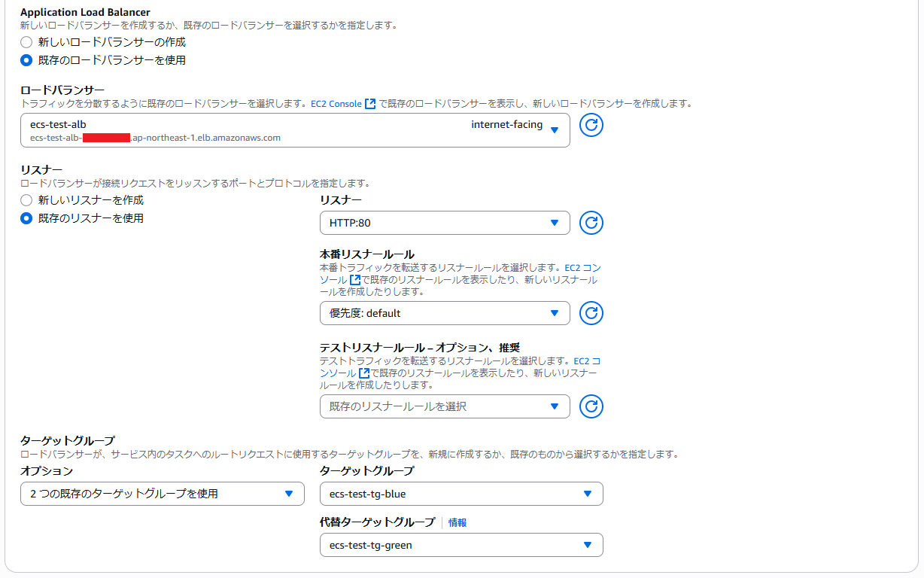Click external link icon in production rule description
924x578 pixels.
355,280
